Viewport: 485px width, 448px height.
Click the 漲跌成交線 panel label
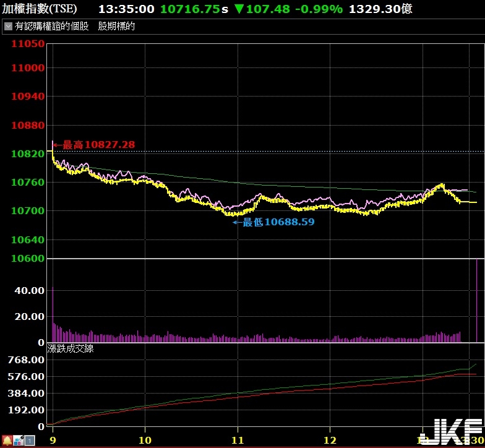coord(71,349)
